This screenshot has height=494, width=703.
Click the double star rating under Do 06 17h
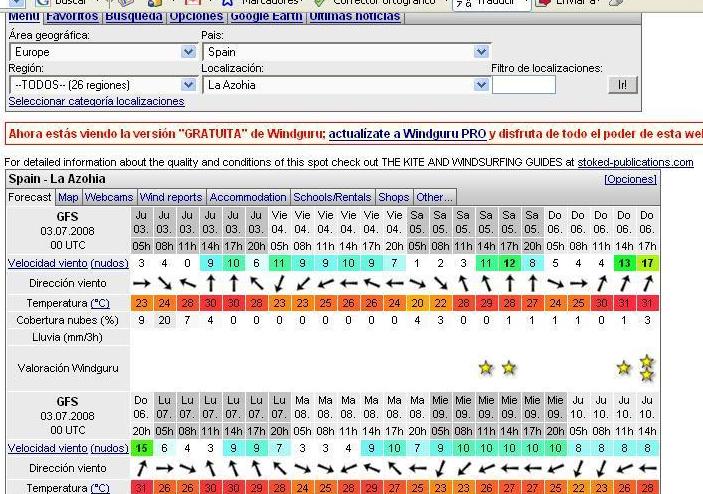[647, 368]
